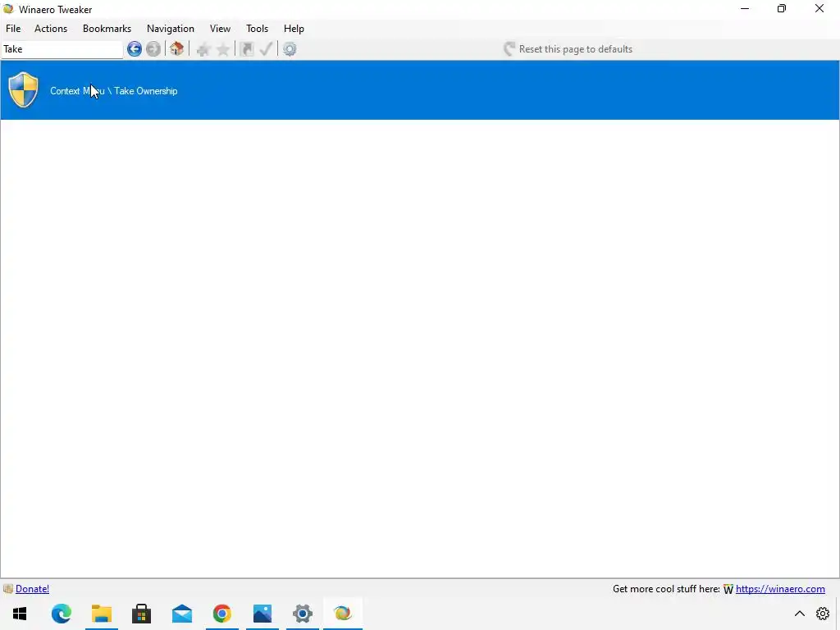This screenshot has width=840, height=630.
Task: Click the shield icon in search result
Action: [24, 90]
